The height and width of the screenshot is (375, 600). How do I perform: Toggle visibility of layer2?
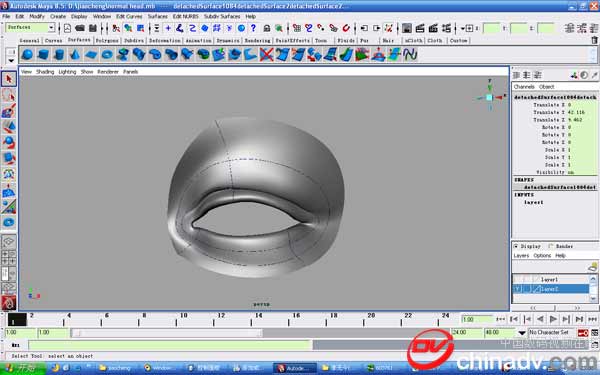point(517,289)
